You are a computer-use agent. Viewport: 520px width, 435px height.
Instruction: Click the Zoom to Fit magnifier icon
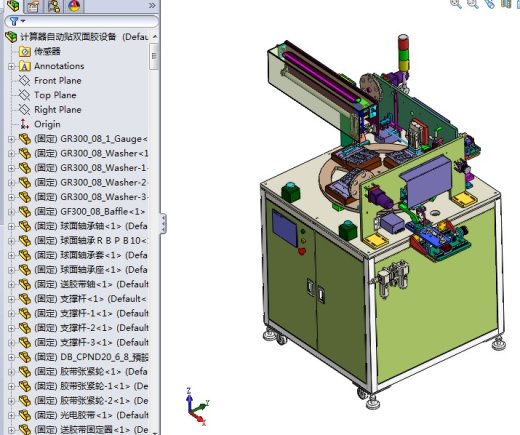[456, 4]
